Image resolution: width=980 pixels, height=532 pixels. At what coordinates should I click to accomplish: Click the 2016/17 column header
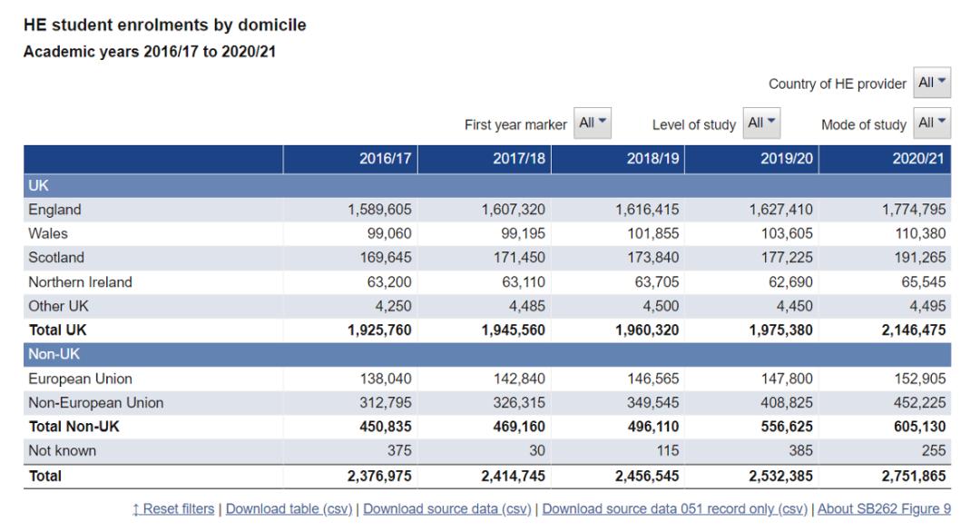coord(387,159)
